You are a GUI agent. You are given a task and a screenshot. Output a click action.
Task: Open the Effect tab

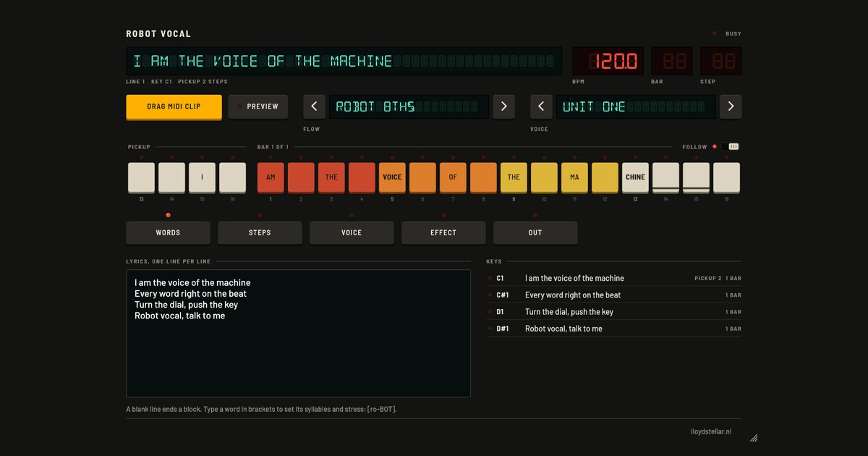point(443,232)
